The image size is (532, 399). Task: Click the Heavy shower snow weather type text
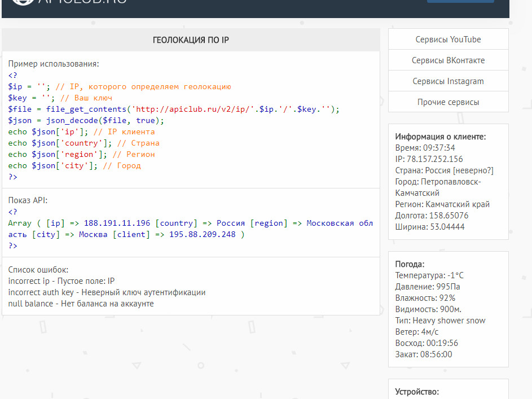click(449, 321)
